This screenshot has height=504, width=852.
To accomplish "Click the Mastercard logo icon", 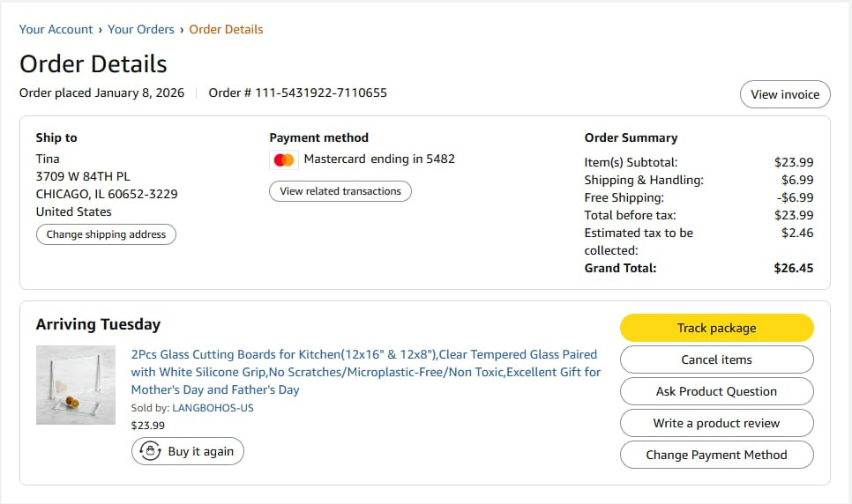I will click(283, 159).
